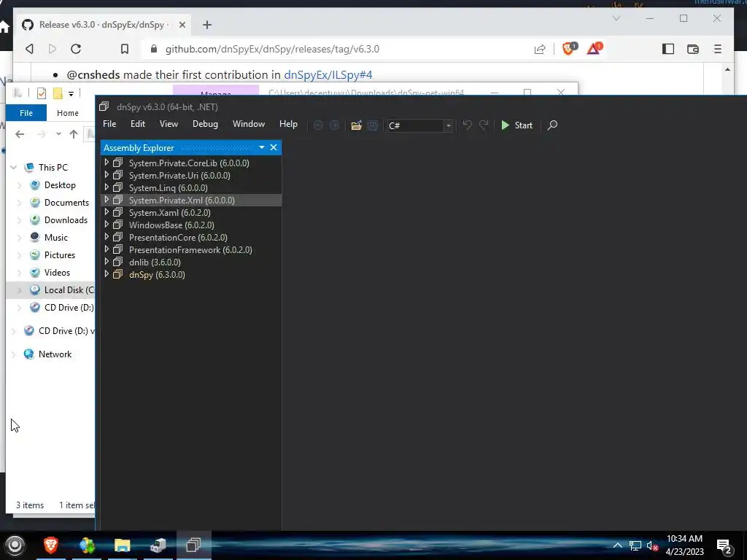Bookmark this page in Brave
The height and width of the screenshot is (560, 747).
point(124,49)
